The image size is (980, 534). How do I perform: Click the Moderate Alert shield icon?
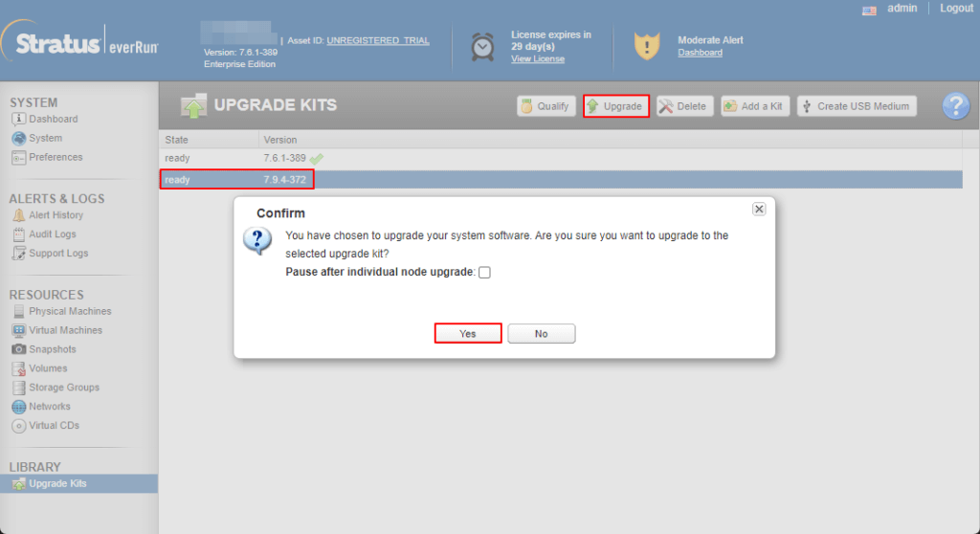click(647, 46)
